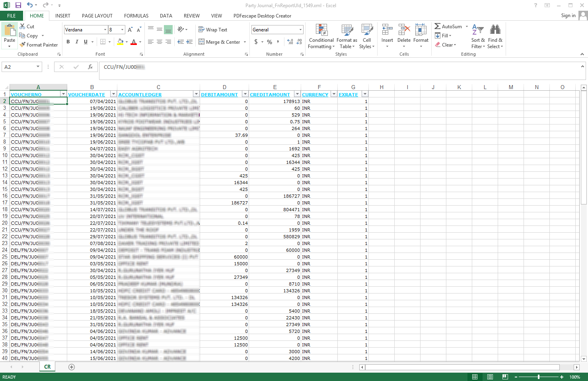Open the FORMULAS ribbon tab
Viewport: 588px width, 381px height.
coord(136,16)
